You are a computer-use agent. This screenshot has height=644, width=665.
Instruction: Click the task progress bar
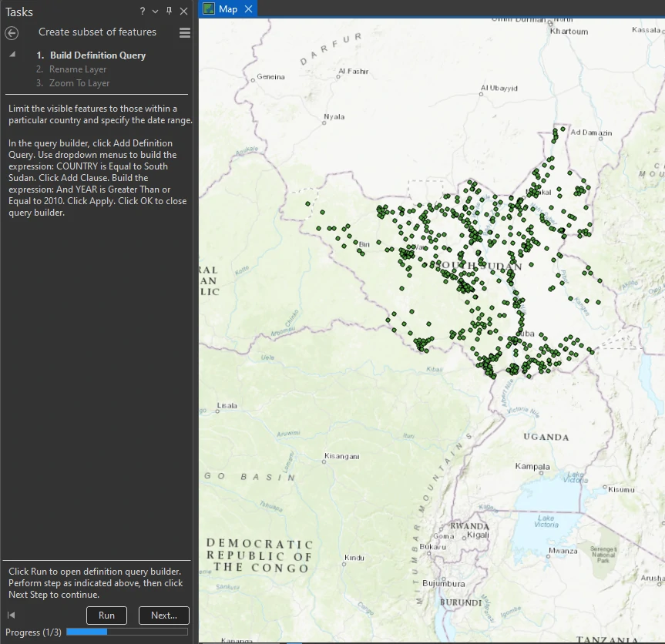click(127, 632)
